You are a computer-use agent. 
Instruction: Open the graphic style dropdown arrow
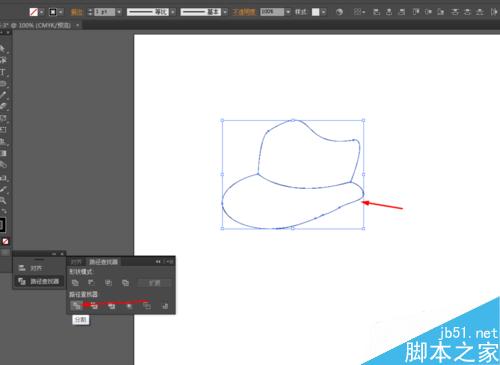324,12
